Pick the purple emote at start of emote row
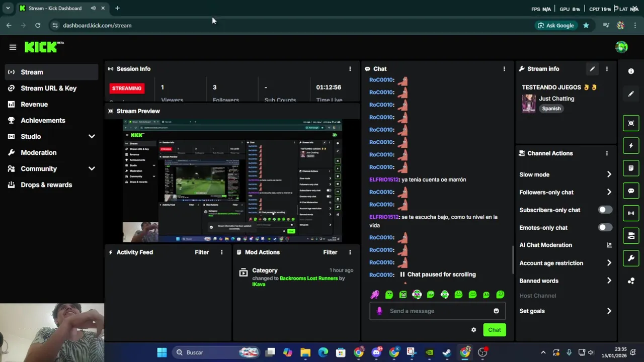Image resolution: width=644 pixels, height=362 pixels. pos(375,295)
